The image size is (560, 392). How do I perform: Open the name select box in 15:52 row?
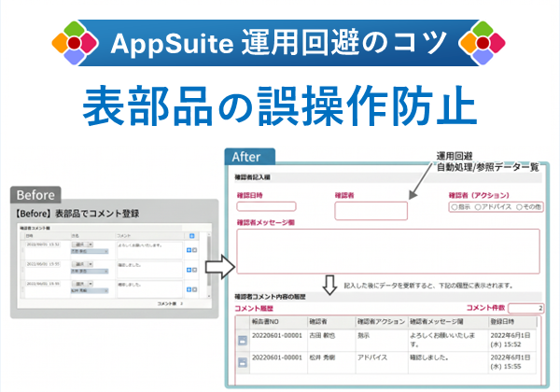pyautogui.click(x=90, y=251)
